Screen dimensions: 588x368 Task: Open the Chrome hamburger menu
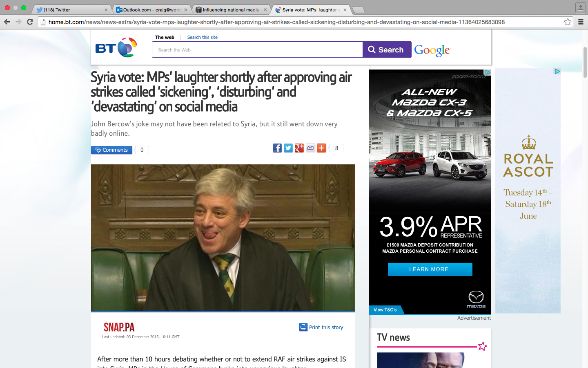click(581, 22)
